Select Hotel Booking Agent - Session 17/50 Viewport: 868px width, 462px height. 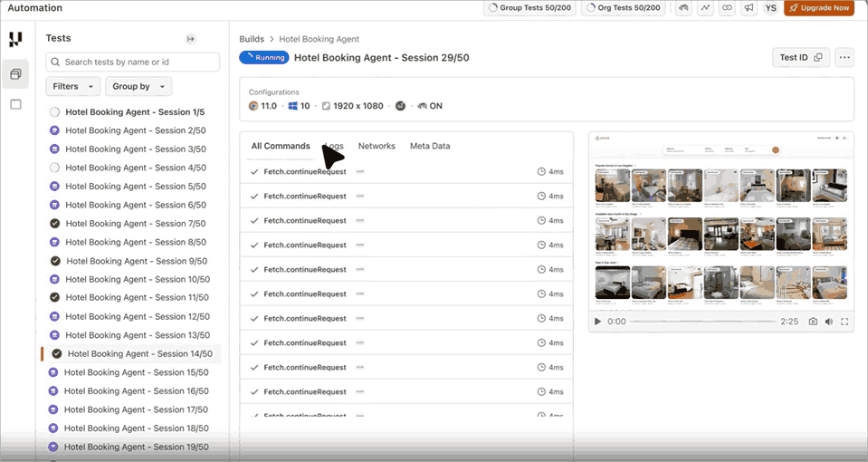coord(136,409)
